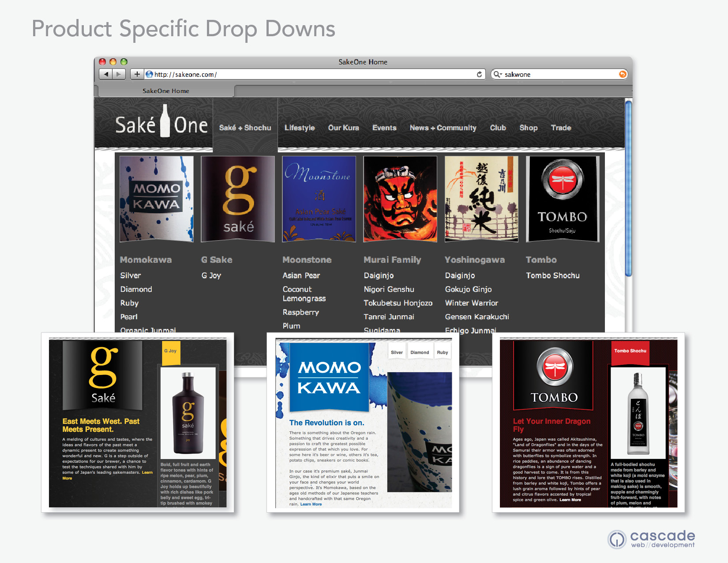The width and height of the screenshot is (728, 563).
Task: Select Daiginjo under Murai Family
Action: tap(379, 276)
